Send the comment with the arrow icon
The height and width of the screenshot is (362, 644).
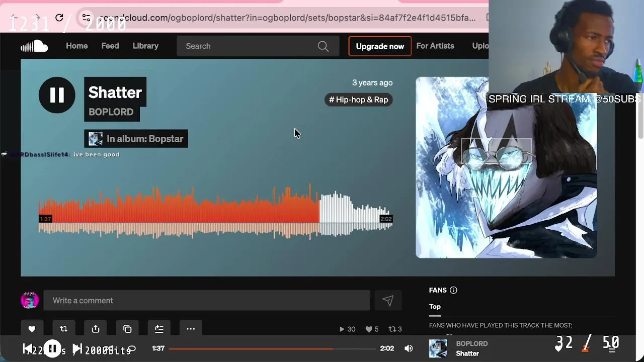[x=387, y=301]
